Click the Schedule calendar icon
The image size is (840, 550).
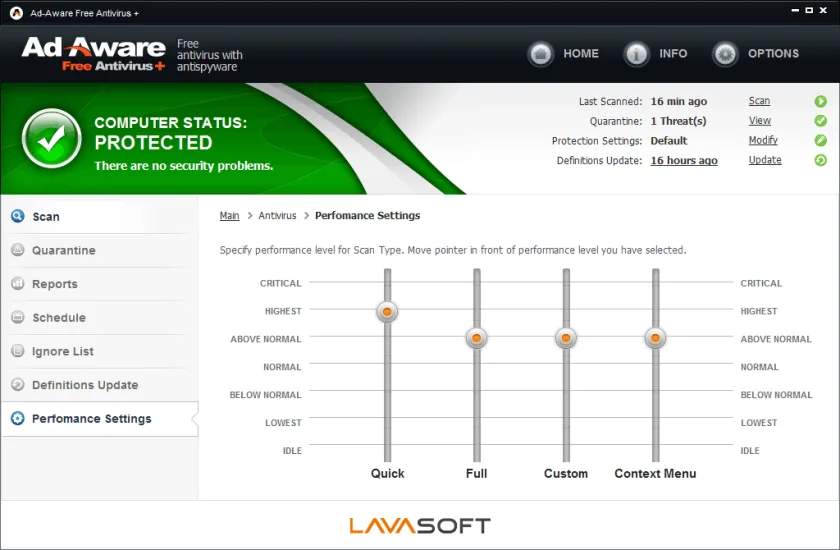coord(18,317)
